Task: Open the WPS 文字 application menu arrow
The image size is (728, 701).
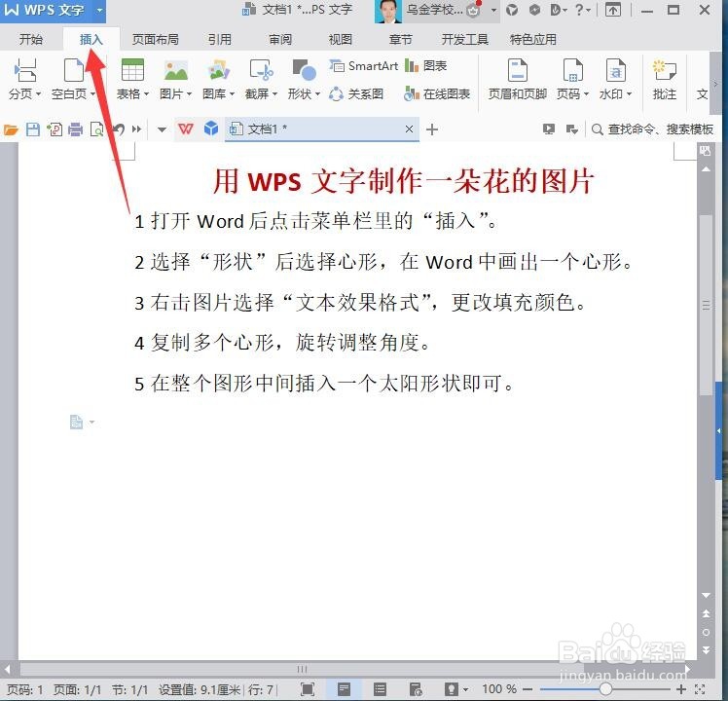Action: click(x=99, y=10)
